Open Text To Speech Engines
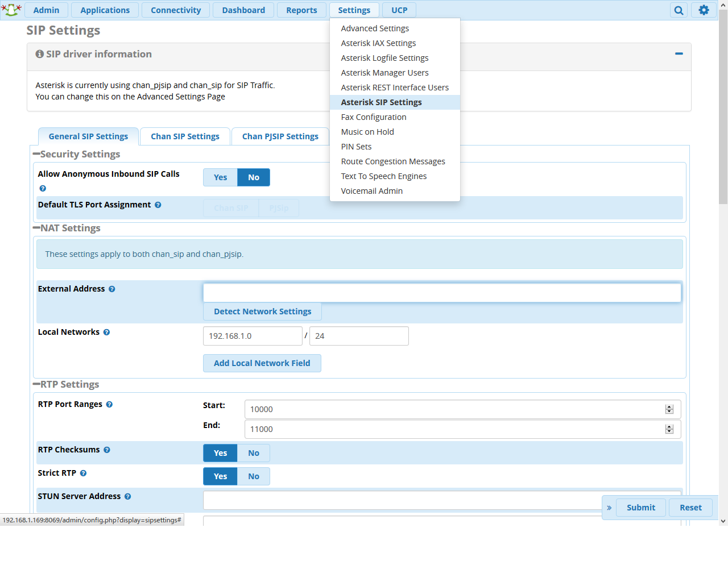The image size is (728, 565). [x=395, y=176]
